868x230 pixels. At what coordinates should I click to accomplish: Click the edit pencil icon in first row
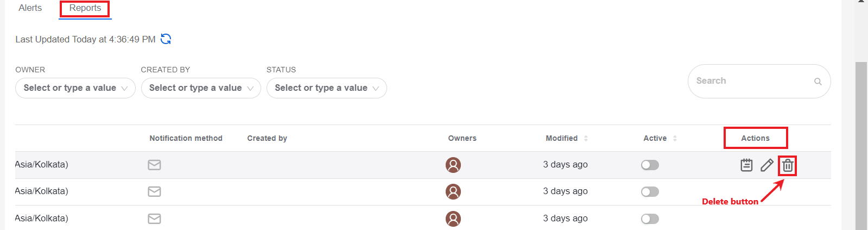point(767,165)
